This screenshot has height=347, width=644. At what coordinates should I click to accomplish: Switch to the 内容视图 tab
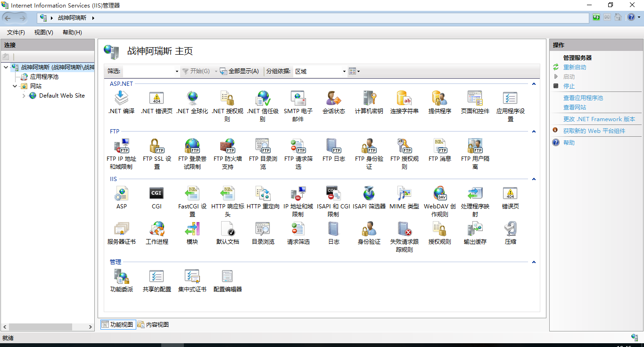tap(153, 324)
